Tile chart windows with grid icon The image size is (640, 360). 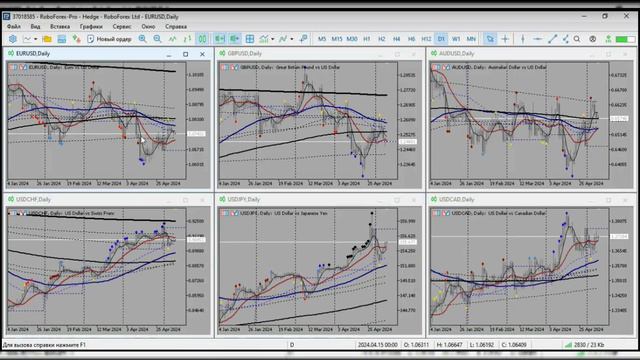coord(250,39)
